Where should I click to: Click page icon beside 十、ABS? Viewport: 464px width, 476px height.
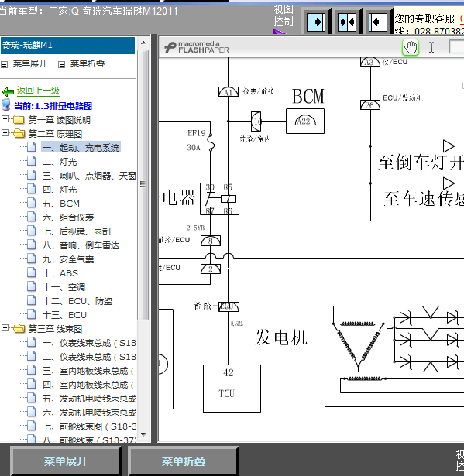(32, 272)
